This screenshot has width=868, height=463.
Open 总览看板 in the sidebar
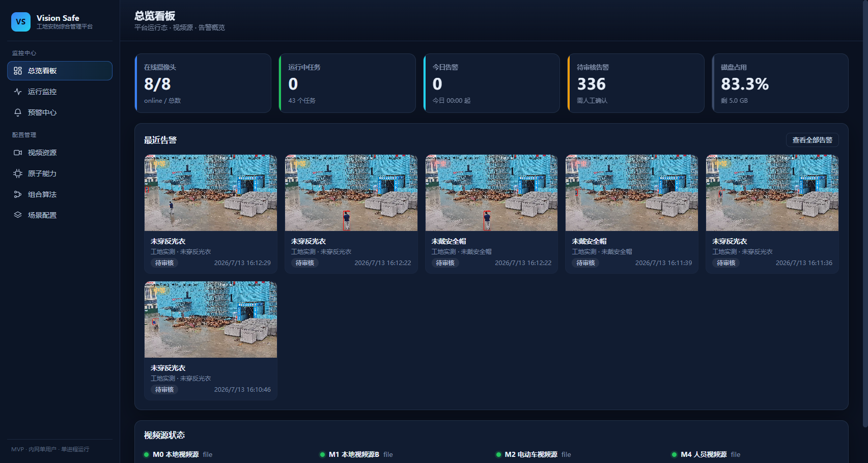(60, 71)
